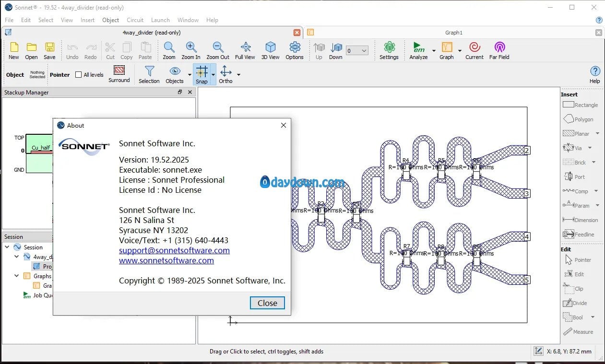Click port 2 on the circuit

[x=527, y=151]
